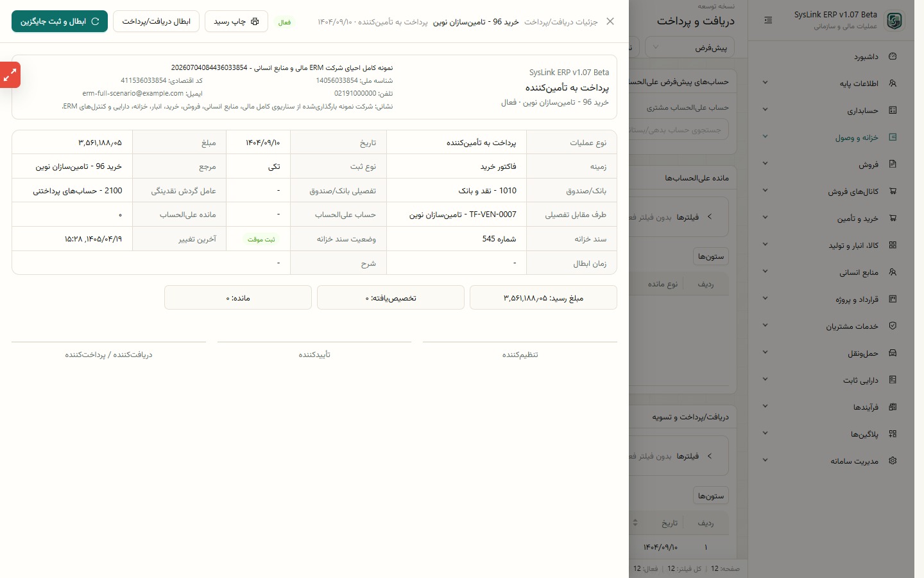Collapse sidebar with the menu toggle icon
This screenshot has height=578, width=924.
pyautogui.click(x=768, y=21)
